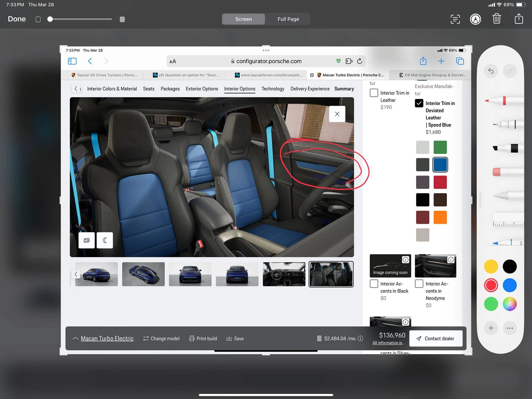Open Safari share button
Image resolution: width=532 pixels, height=399 pixels.
(423, 61)
